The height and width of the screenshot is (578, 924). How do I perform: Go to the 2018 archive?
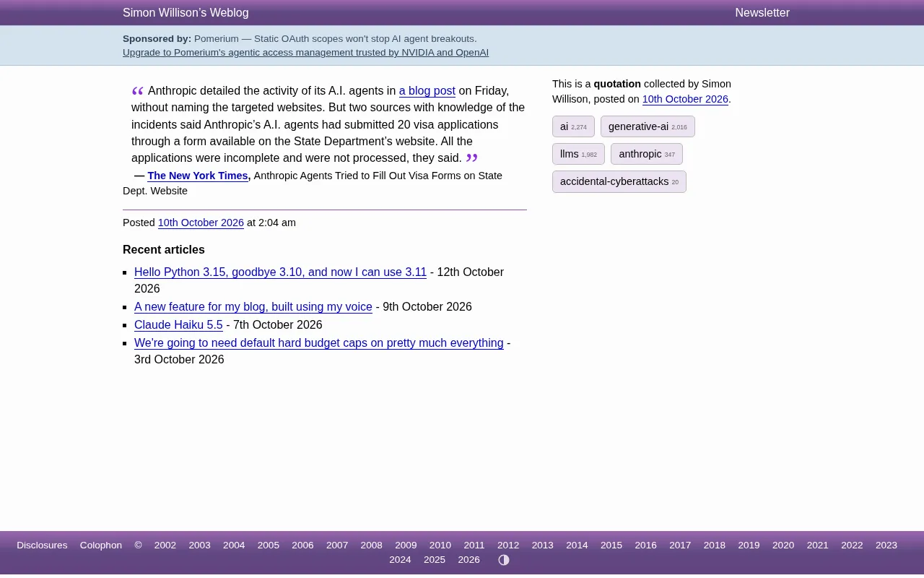[x=715, y=545]
